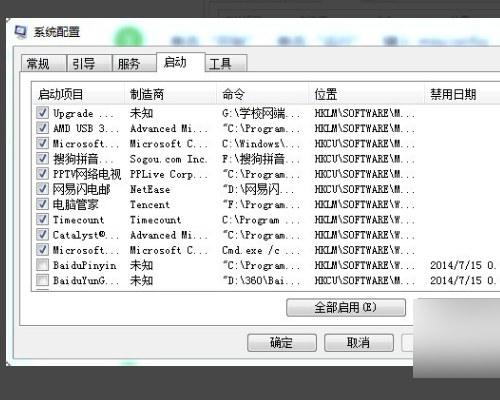Click the PPLive Corp manufacturer cell

(169, 174)
